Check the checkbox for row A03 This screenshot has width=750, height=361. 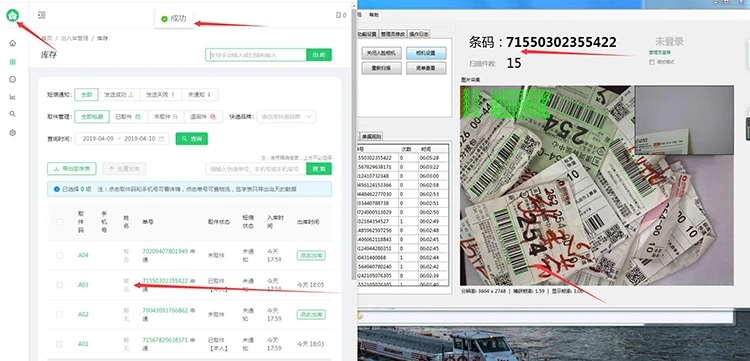tap(59, 285)
